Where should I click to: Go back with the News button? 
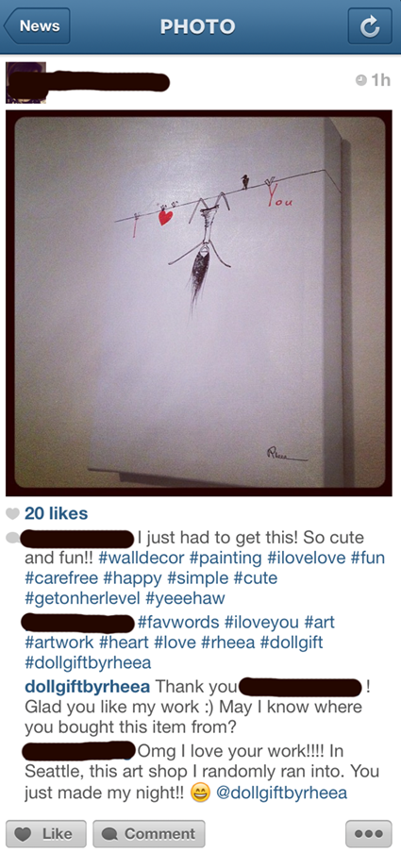(37, 26)
